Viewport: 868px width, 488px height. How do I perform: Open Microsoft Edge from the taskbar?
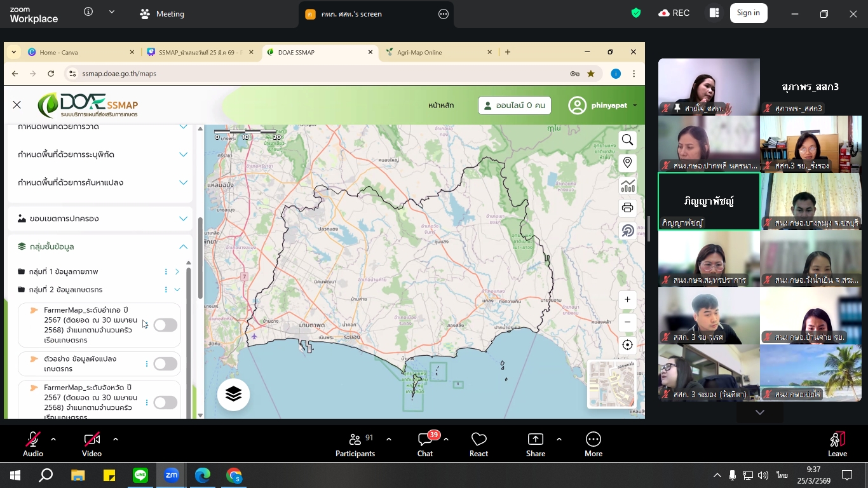tap(203, 475)
